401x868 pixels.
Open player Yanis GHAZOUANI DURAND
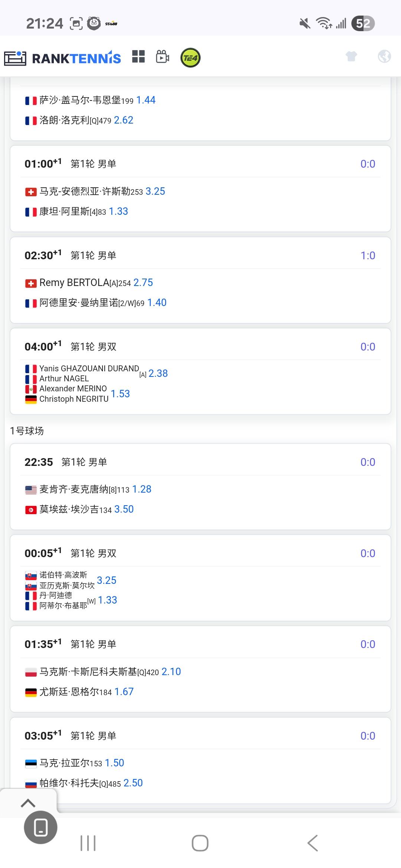tap(89, 368)
